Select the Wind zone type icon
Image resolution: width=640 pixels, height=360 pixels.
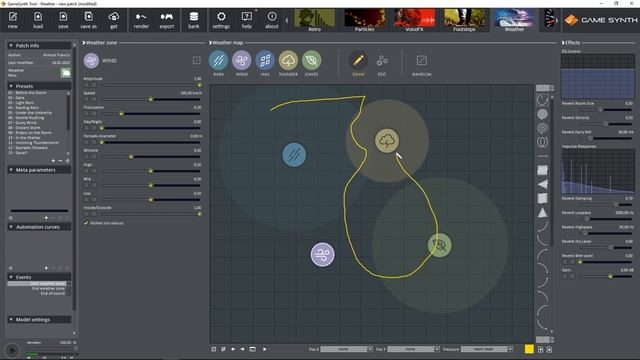pos(242,60)
